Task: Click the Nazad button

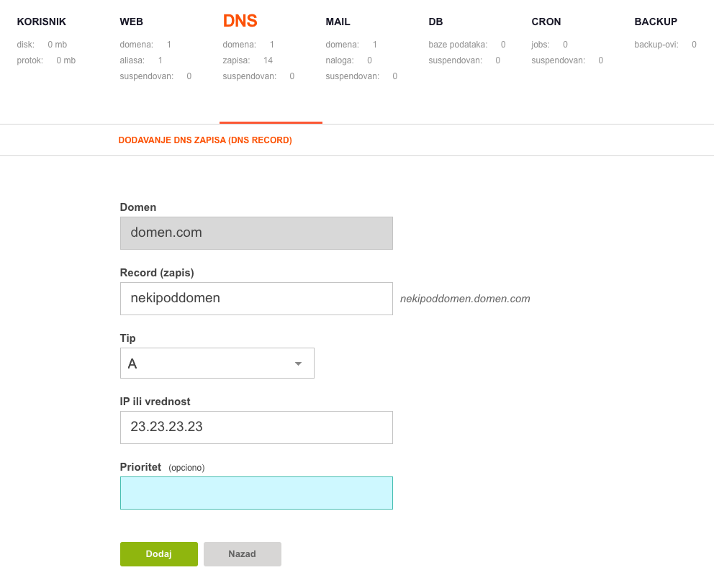Action: point(243,554)
